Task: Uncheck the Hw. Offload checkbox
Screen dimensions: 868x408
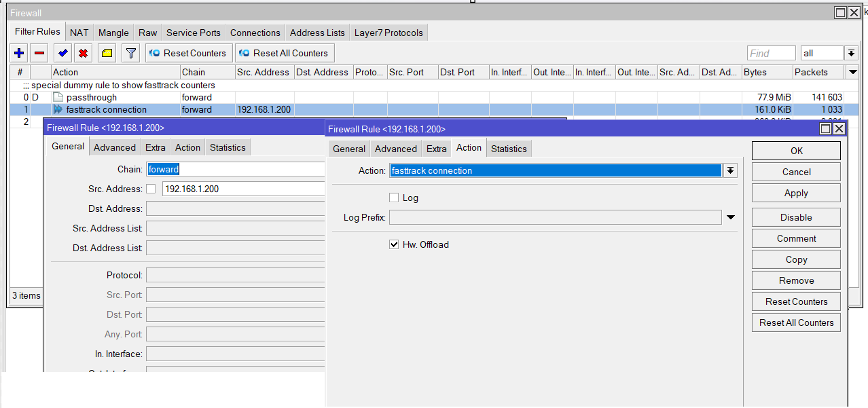Action: 394,244
